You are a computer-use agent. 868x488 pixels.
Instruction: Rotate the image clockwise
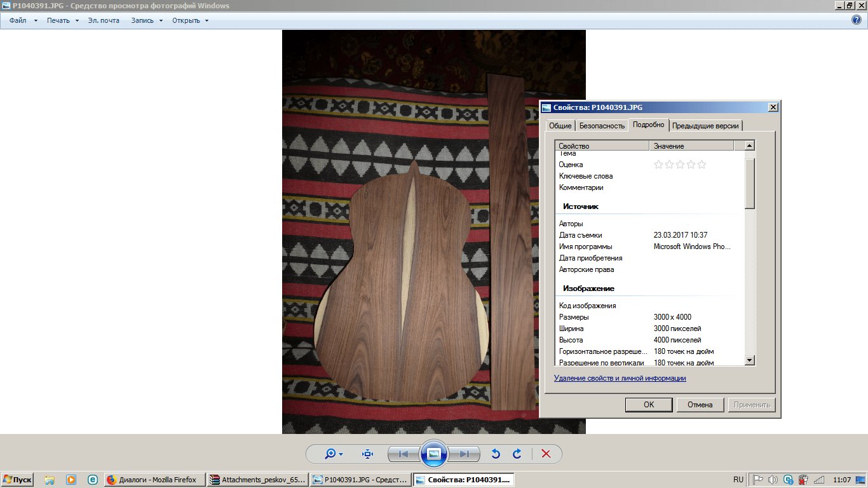[x=517, y=454]
